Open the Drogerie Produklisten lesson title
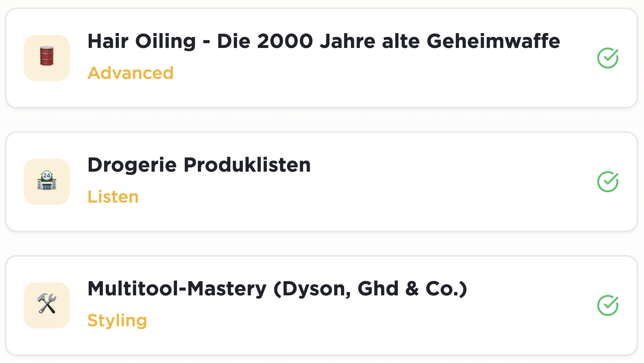The width and height of the screenshot is (644, 363). coord(199,165)
